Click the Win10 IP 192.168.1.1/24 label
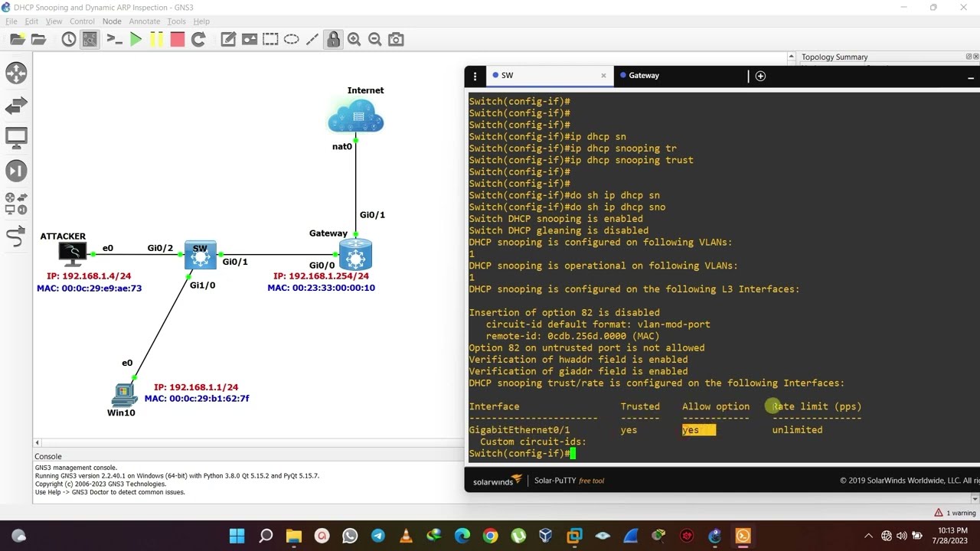Viewport: 980px width, 551px height. pos(196,388)
